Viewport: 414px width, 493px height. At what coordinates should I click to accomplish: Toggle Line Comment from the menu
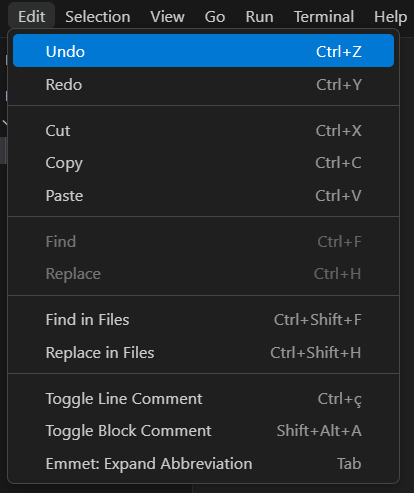[x=203, y=398]
